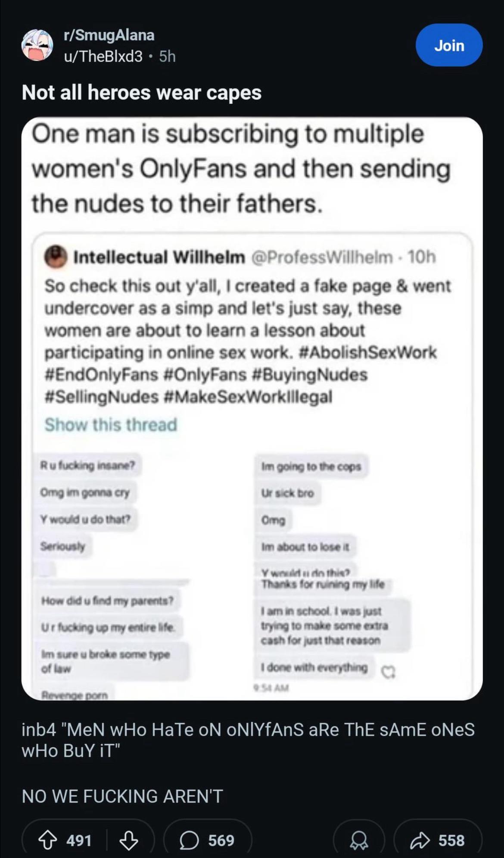Join the r/SmugAlana community
The height and width of the screenshot is (858, 504).
[449, 45]
